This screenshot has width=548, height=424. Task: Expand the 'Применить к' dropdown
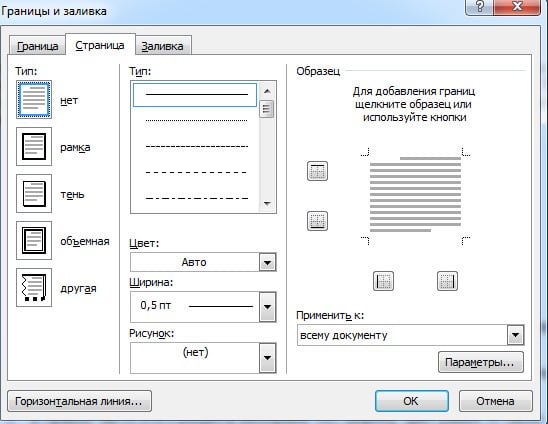pos(515,335)
